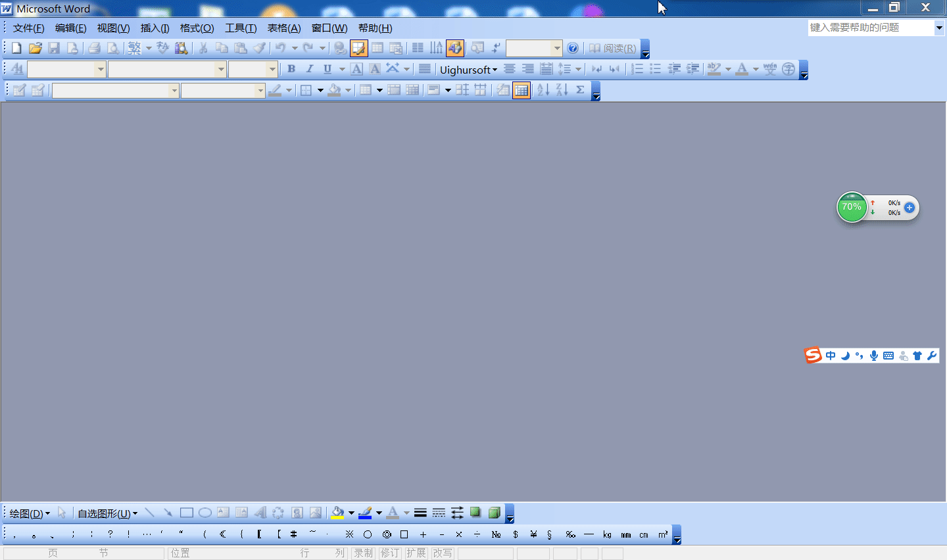Click the Columns icon

[418, 48]
